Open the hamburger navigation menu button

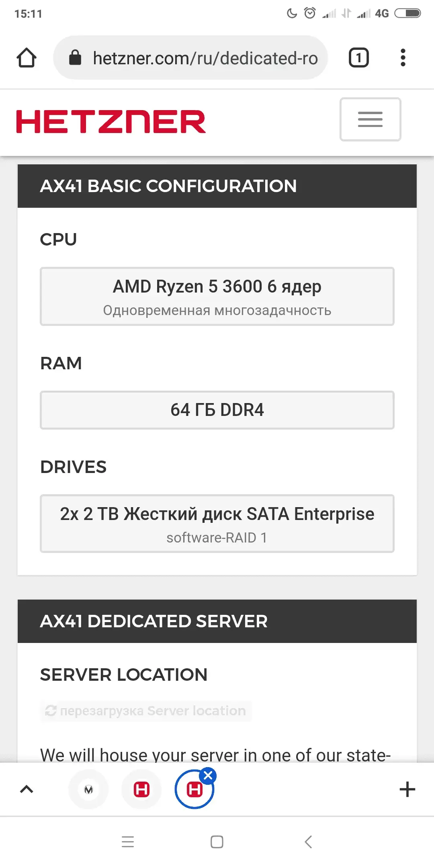[370, 119]
